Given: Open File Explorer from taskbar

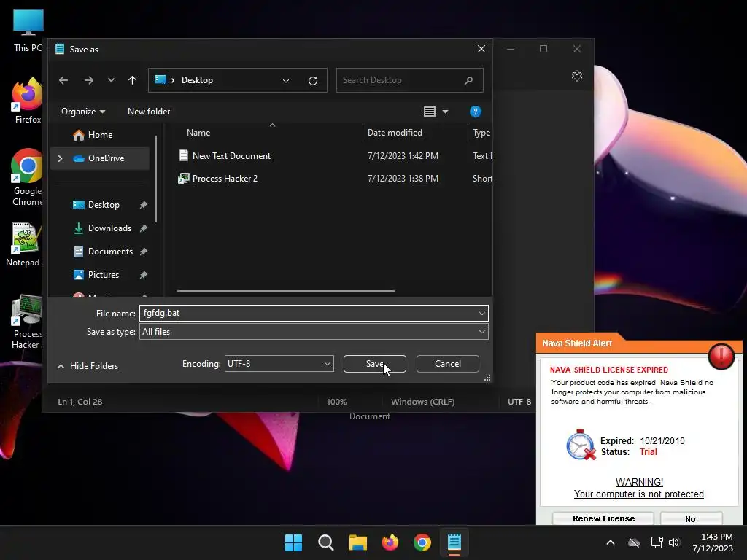Looking at the screenshot, I should point(357,542).
